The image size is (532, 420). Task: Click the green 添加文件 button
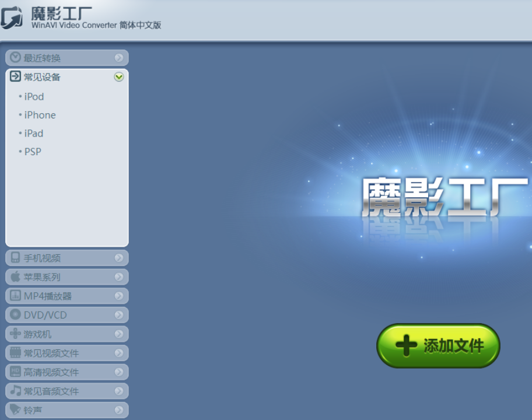click(438, 345)
